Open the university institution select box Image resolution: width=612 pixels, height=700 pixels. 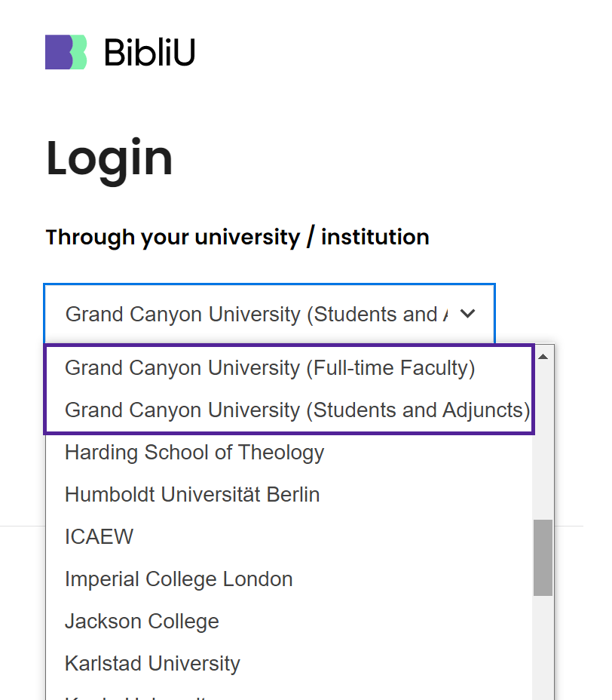[x=269, y=314]
